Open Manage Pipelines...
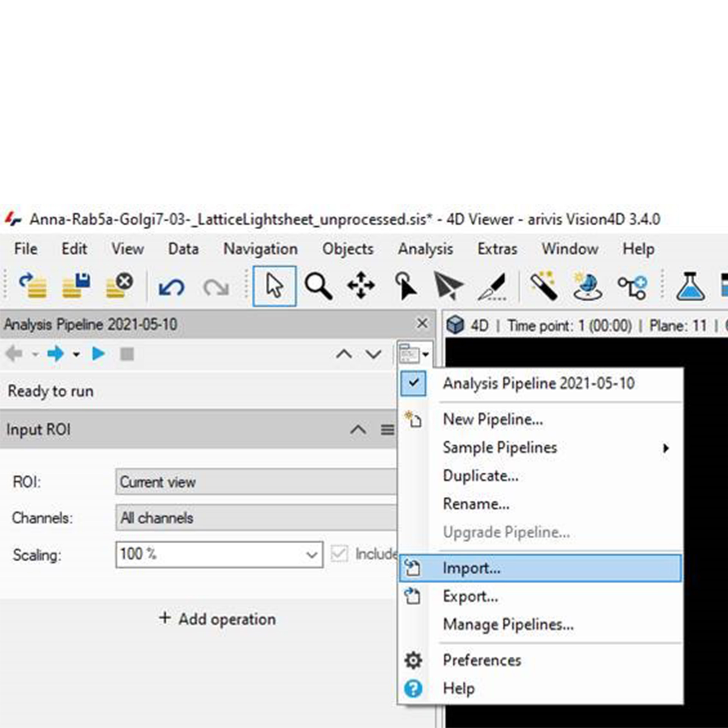The width and height of the screenshot is (728, 728). (x=541, y=624)
